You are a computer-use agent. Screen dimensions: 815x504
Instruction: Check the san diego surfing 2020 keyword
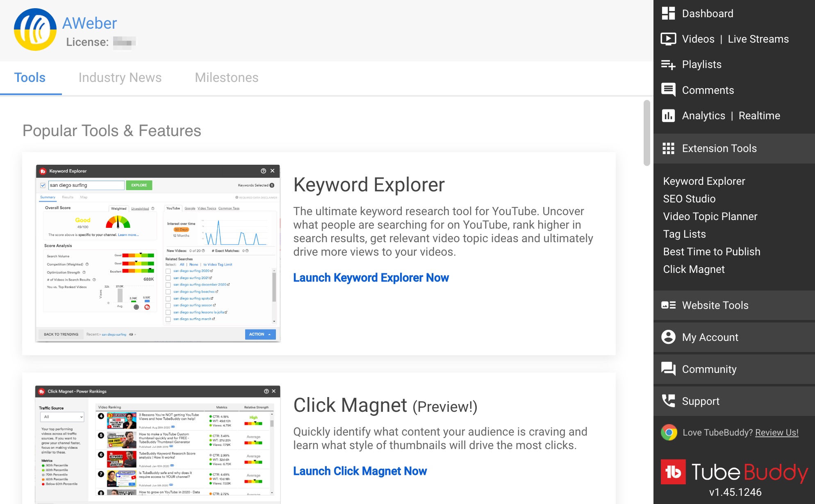point(168,271)
